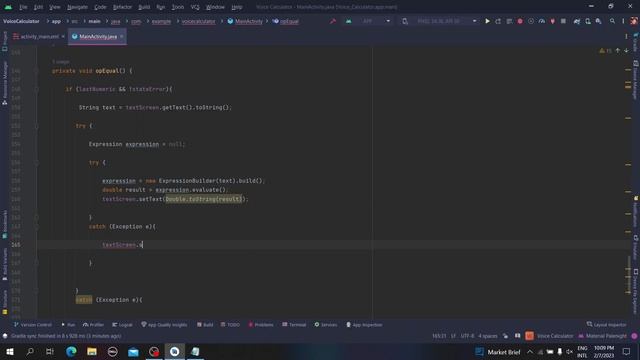Click Attach Debugger to Android Process icon
640x360 pixels.
(553, 21)
